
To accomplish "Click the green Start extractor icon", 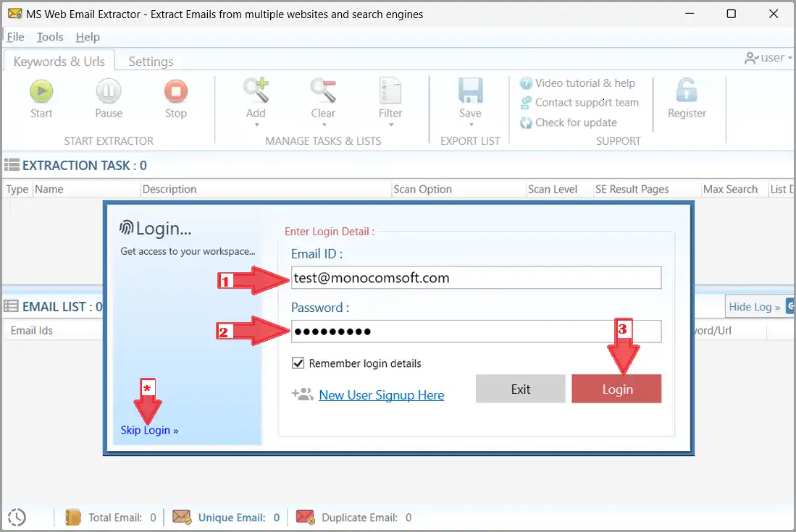I will click(41, 91).
